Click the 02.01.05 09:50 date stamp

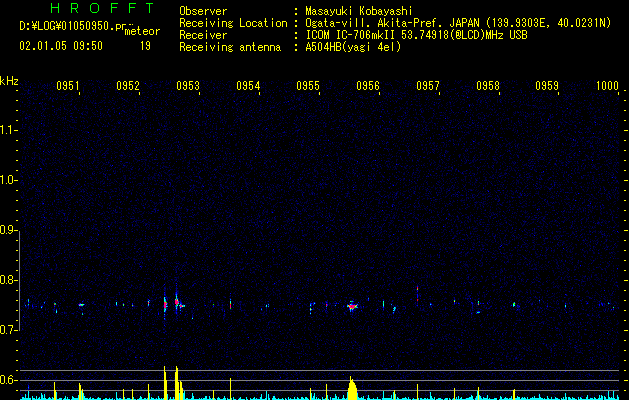[x=61, y=46]
